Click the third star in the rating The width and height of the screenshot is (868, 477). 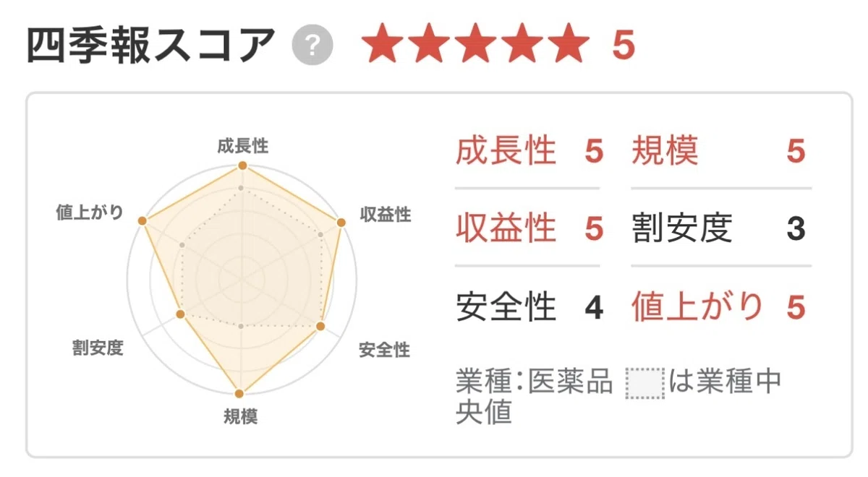(x=475, y=46)
